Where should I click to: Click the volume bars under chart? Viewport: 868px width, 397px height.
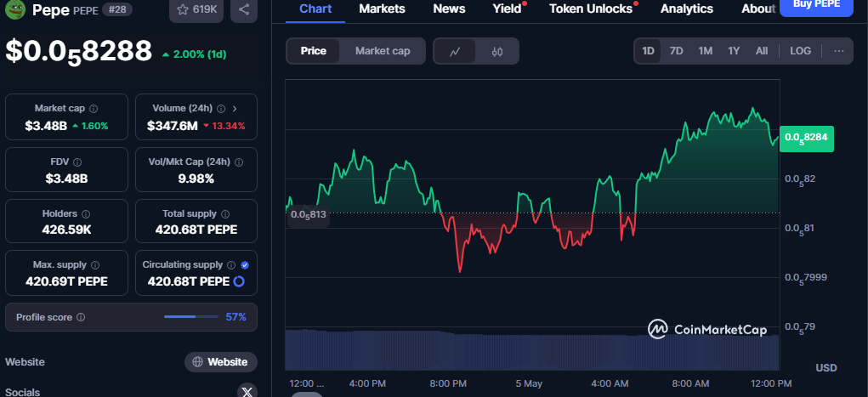click(x=532, y=350)
